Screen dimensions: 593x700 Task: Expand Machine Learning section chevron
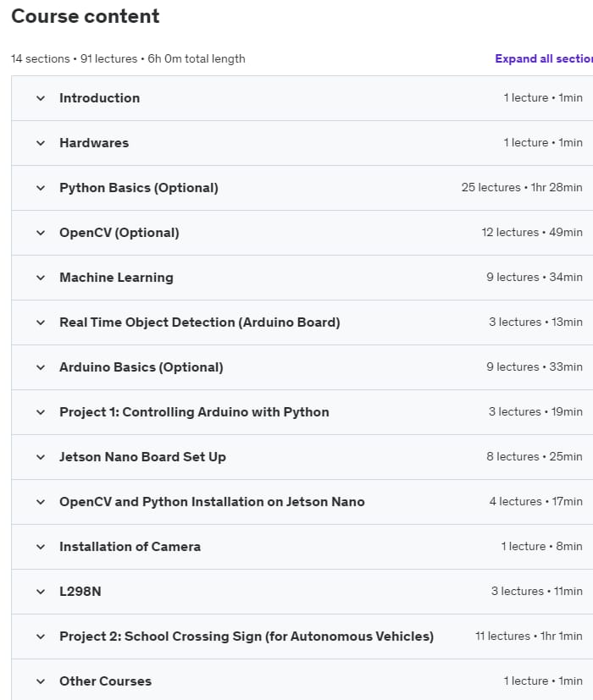41,278
